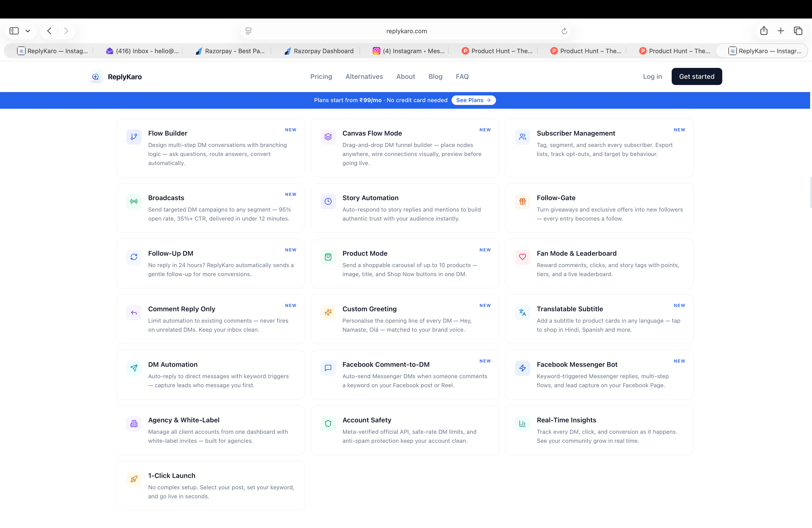Screen dimensions: 812x528
Task: Click the Product Mode shopping bag icon
Action: [x=328, y=257]
